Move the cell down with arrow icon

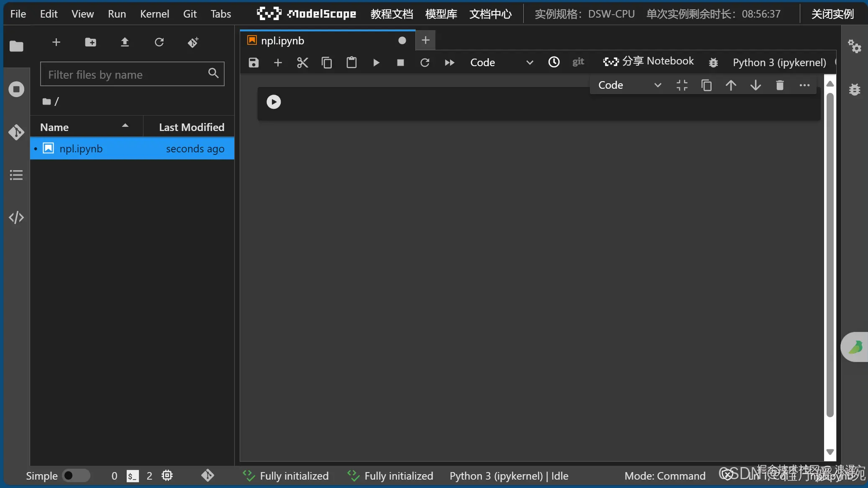pos(755,85)
